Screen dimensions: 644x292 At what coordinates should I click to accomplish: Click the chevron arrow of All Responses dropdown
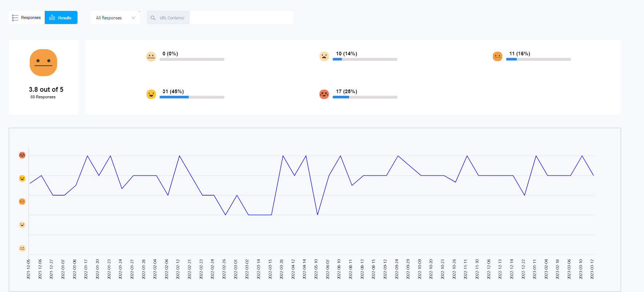click(x=133, y=18)
